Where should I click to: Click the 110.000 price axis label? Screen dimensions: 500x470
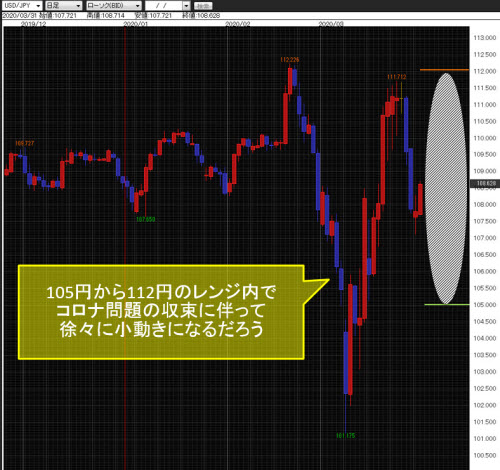[x=485, y=138]
